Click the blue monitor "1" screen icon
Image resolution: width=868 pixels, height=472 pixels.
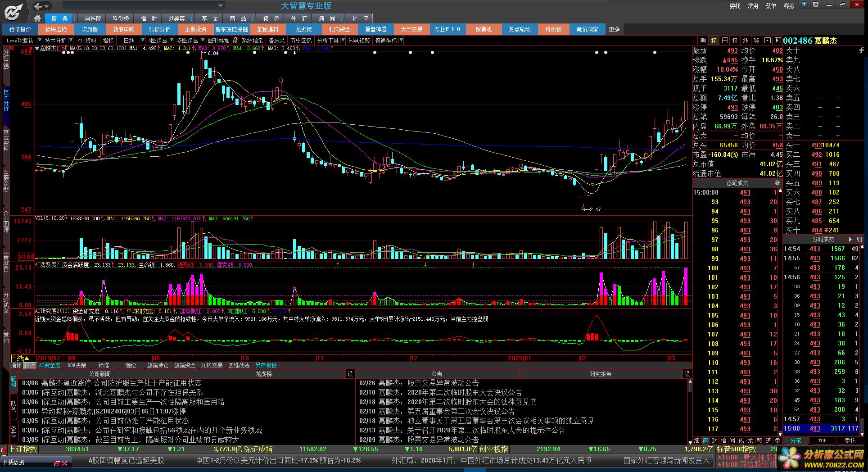click(805, 5)
